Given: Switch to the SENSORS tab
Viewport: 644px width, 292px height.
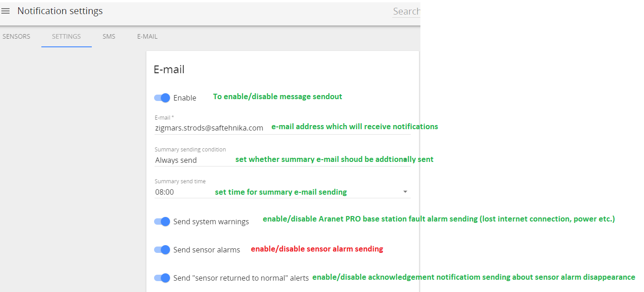Looking at the screenshot, I should tap(16, 36).
